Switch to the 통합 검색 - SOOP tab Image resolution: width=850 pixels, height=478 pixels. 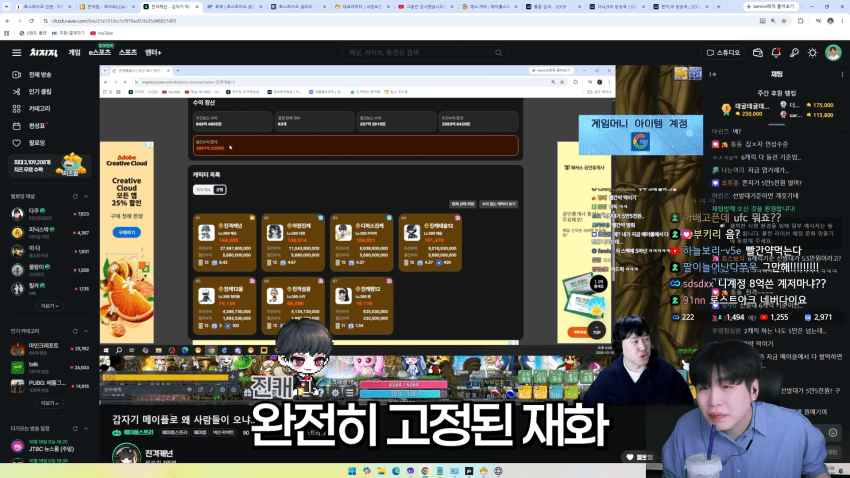click(x=553, y=7)
